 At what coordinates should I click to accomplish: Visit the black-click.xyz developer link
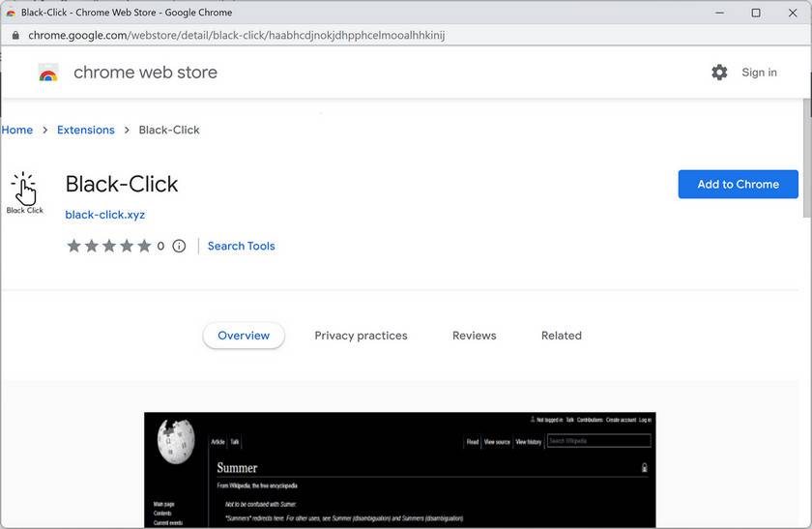[x=105, y=215]
